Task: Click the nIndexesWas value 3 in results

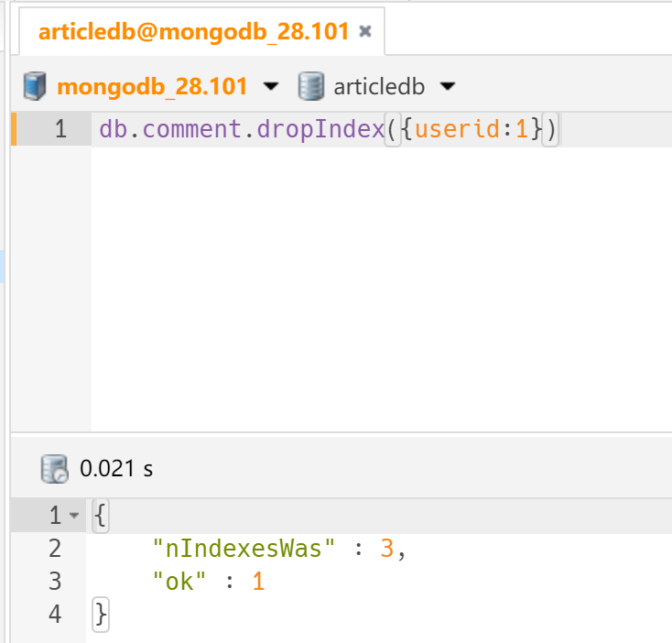Action: coord(386,549)
